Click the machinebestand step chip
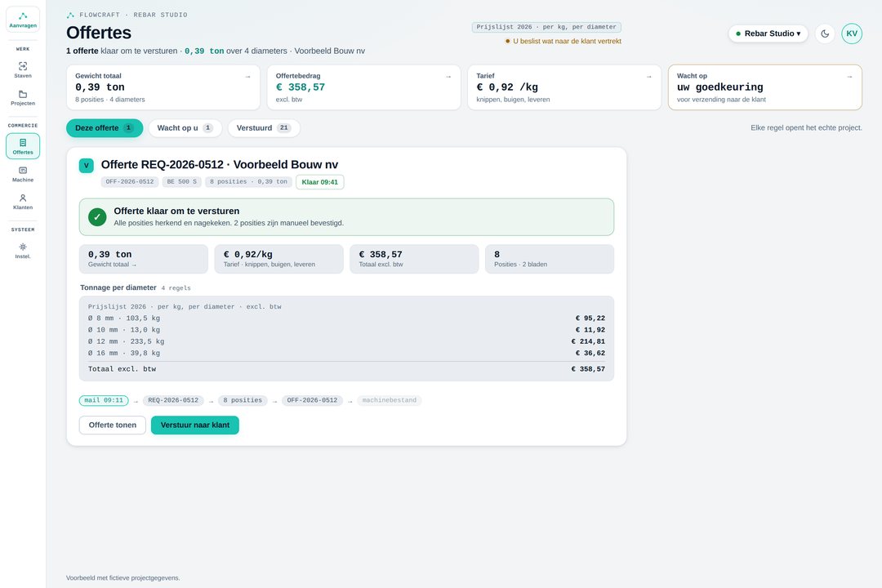 tap(390, 401)
